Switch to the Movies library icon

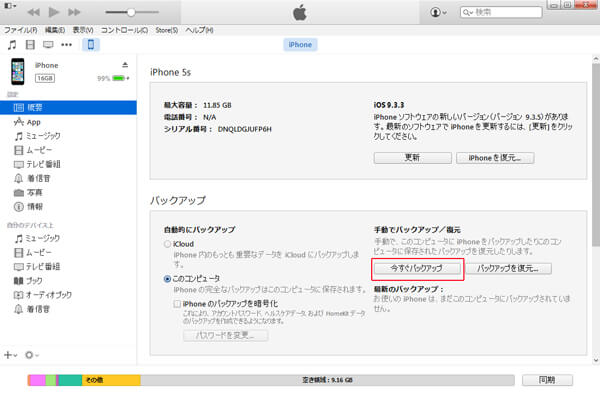pos(30,45)
